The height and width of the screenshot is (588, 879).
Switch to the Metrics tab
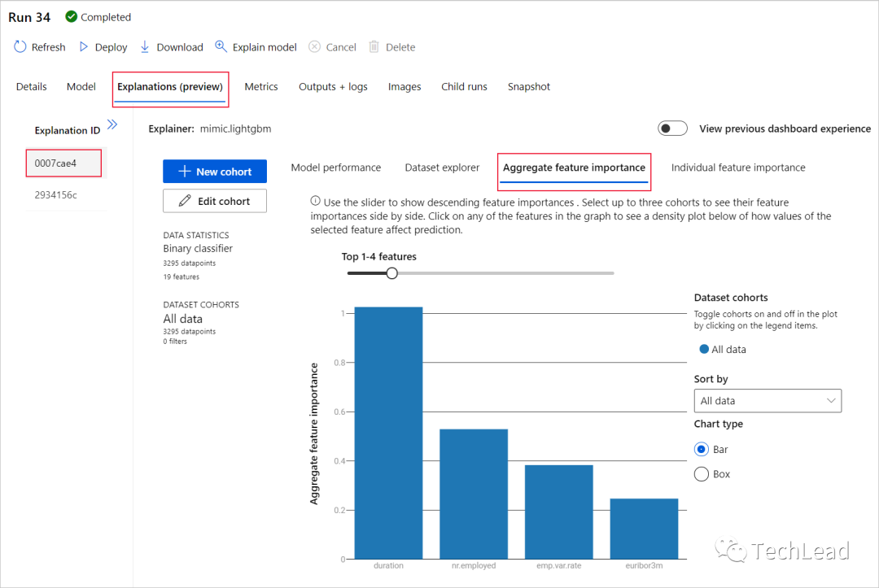260,86
